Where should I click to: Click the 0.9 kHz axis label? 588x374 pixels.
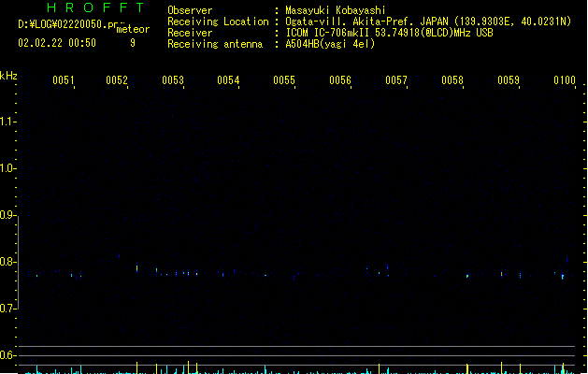[x=7, y=215]
